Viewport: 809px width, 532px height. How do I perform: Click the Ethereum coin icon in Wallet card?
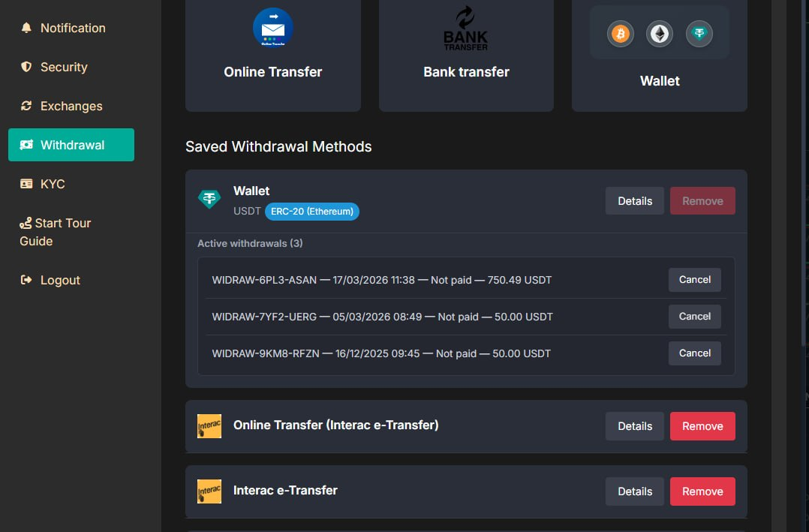pyautogui.click(x=660, y=34)
